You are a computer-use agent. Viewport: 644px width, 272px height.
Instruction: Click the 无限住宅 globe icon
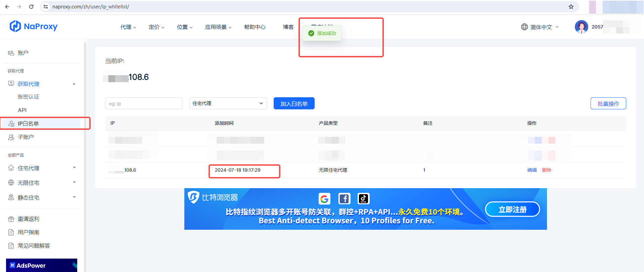pos(11,183)
